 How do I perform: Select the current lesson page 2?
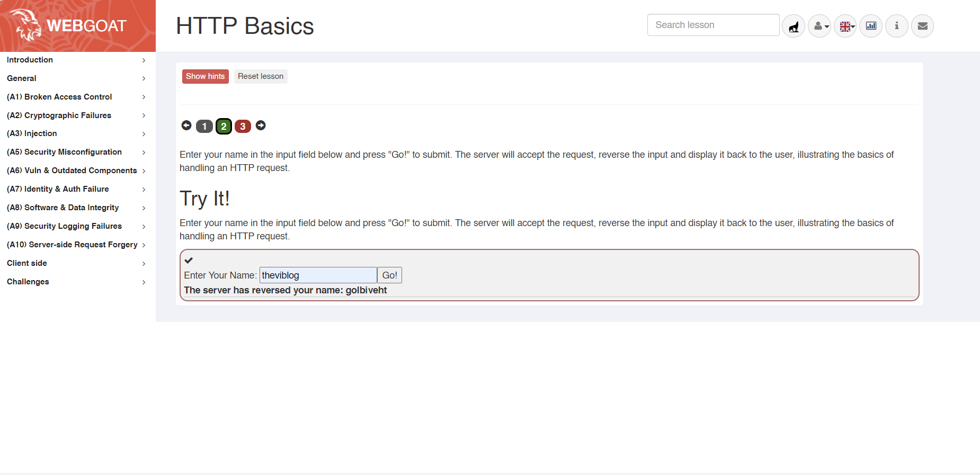coord(224,127)
